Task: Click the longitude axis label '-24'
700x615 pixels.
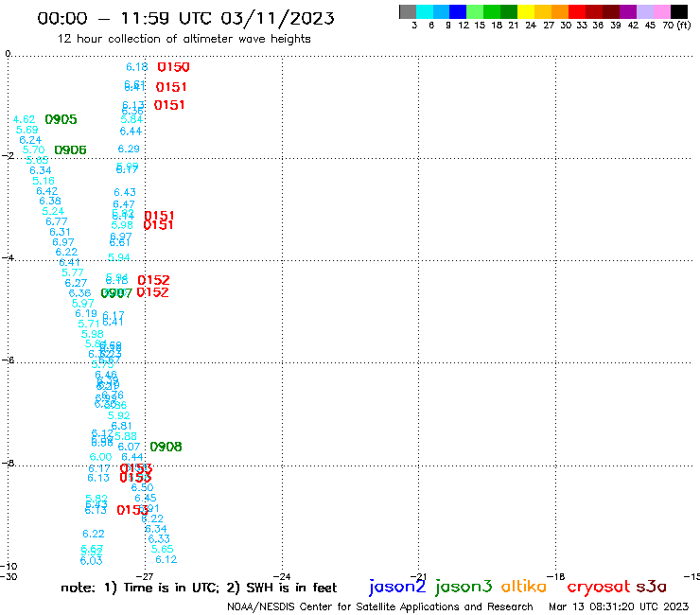Action: pyautogui.click(x=282, y=576)
